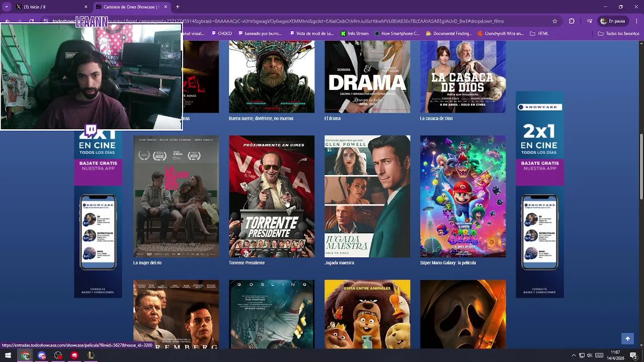Open the League of Legends taskbar icon
Image resolution: width=644 pixels, height=362 pixels.
(x=91, y=355)
